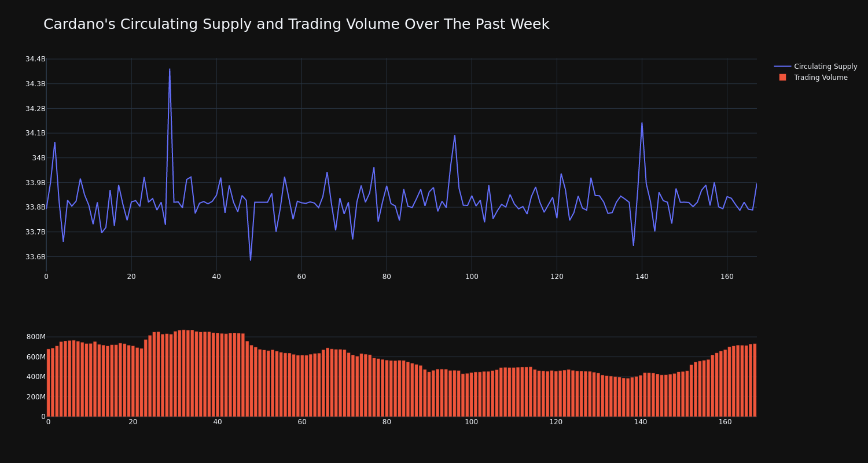This screenshot has height=463, width=868.
Task: Click the chart title about Cardano's supply
Action: pyautogui.click(x=296, y=24)
